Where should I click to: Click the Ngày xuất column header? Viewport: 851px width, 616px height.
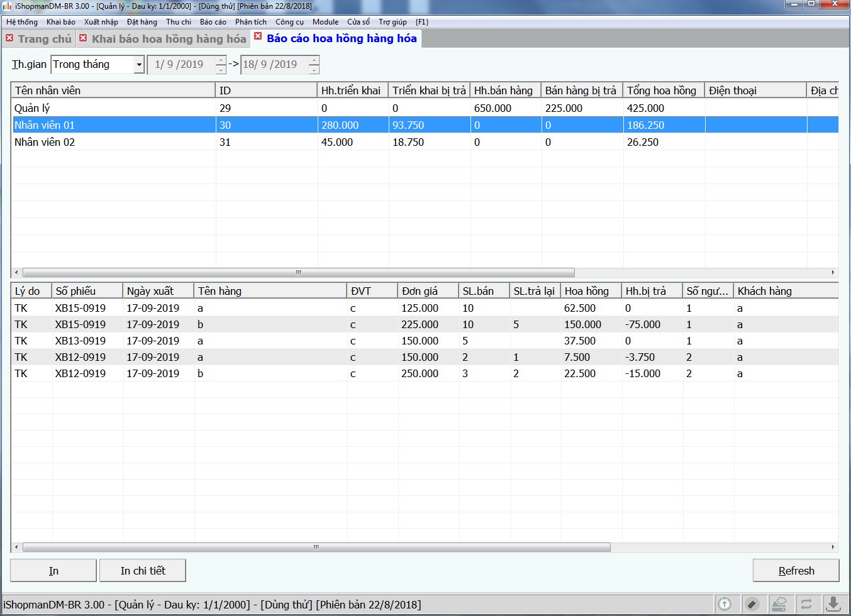point(159,291)
